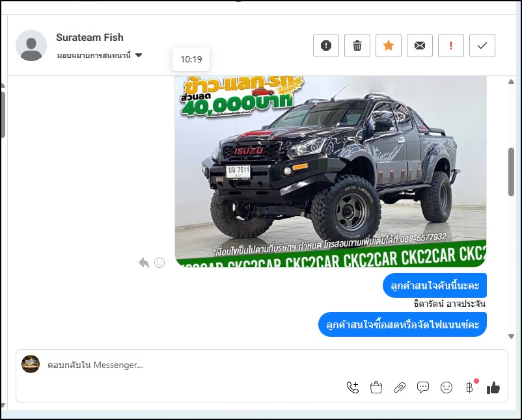
Task: Reply to the truck image message
Action: pos(144,263)
